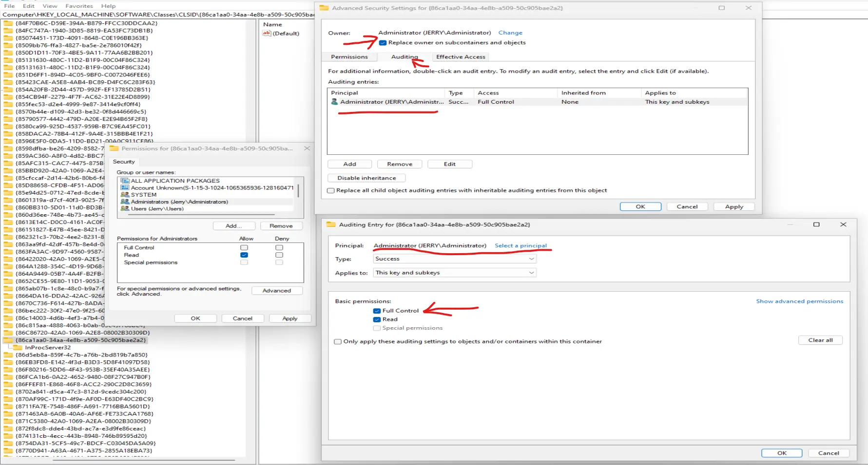Click folder icon of {84F70B6C-D59E-394A-B879-FFCC30DDCAA2}
868x465 pixels.
pyautogui.click(x=8, y=23)
